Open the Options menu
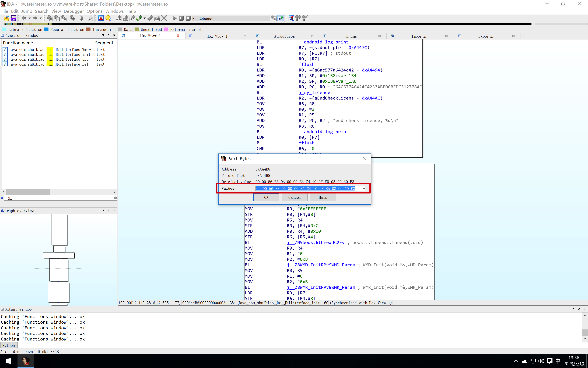Image resolution: width=588 pixels, height=368 pixels. 94,11
